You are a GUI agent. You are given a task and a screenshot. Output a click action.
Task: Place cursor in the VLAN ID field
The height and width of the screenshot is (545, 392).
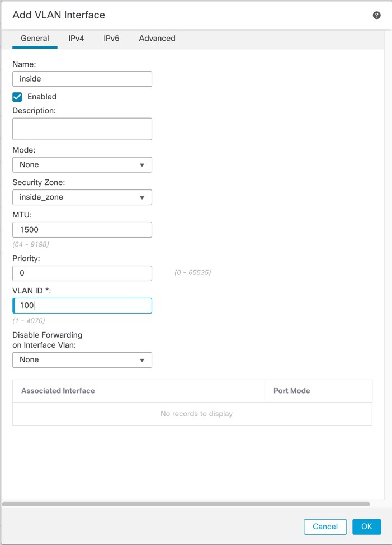click(x=82, y=305)
